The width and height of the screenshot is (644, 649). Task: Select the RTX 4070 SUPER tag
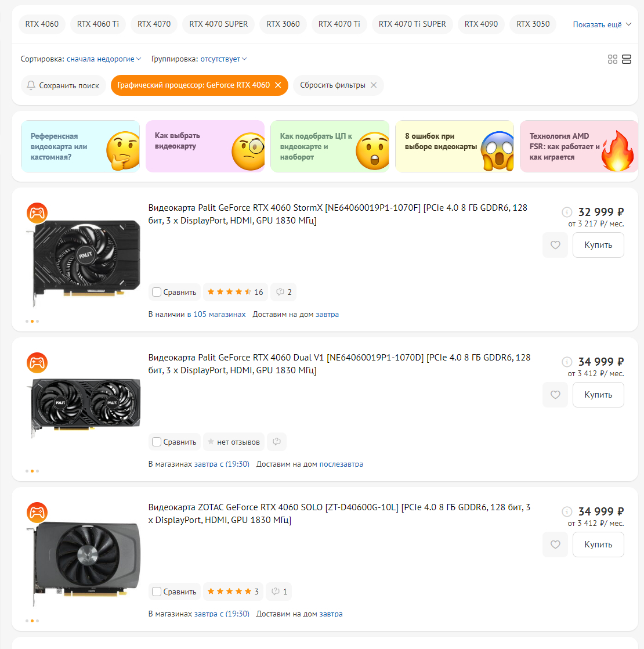pyautogui.click(x=218, y=24)
